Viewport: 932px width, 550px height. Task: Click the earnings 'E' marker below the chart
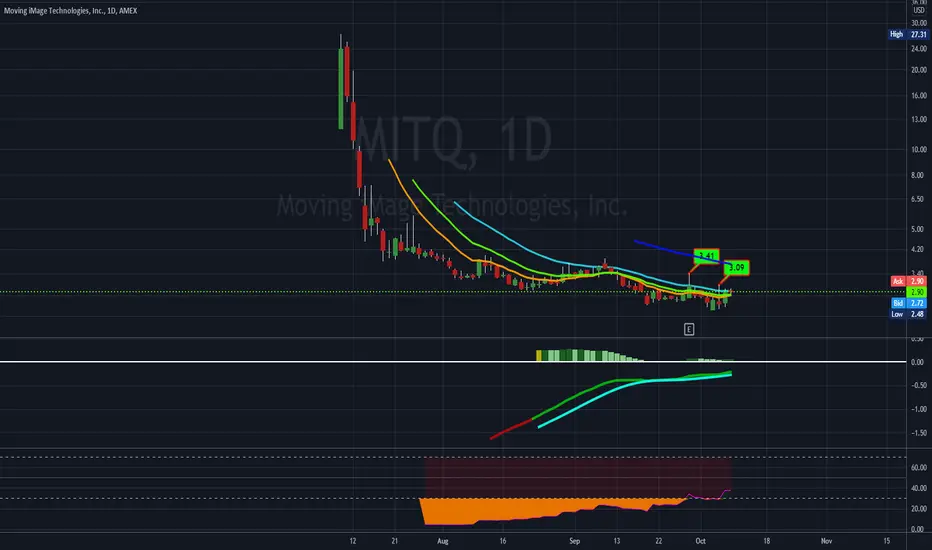689,329
